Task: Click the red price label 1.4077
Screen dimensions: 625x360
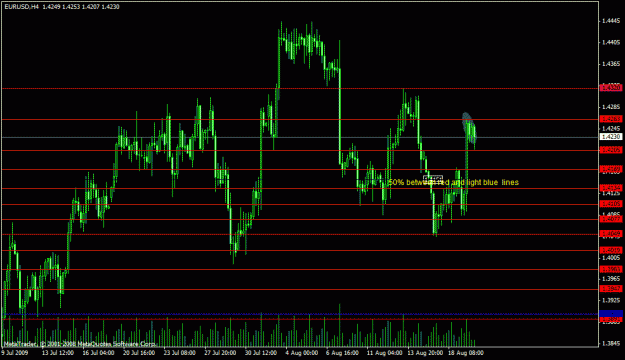Action: click(x=611, y=219)
